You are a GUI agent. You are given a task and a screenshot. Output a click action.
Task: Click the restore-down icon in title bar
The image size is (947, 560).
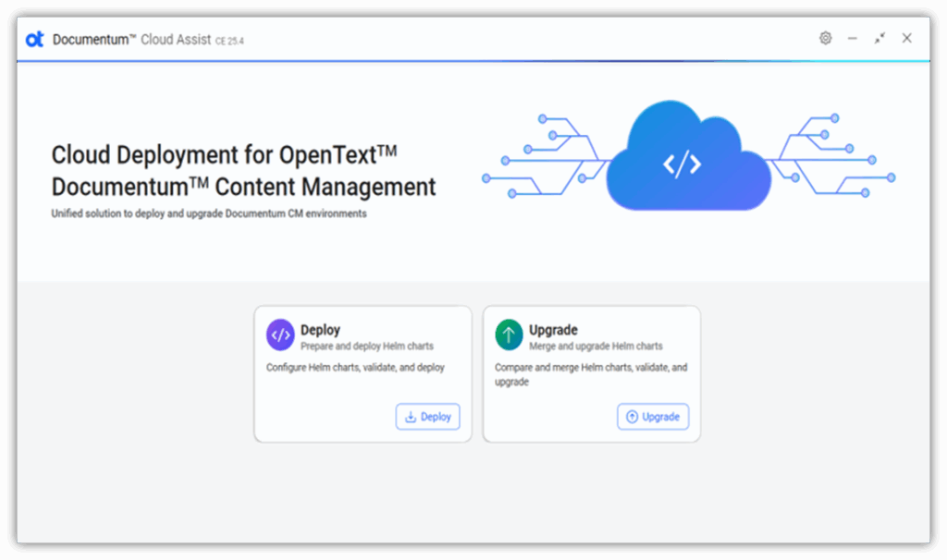[879, 38]
